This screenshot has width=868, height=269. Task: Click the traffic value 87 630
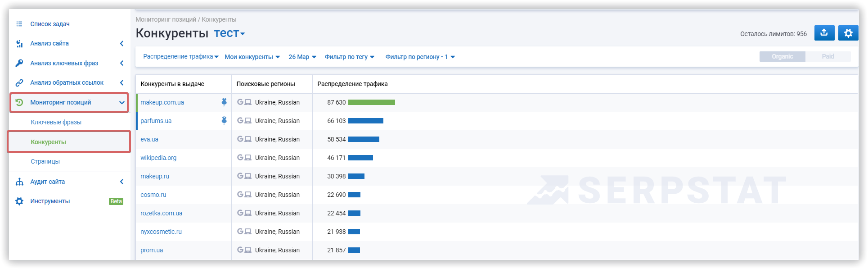tap(337, 102)
